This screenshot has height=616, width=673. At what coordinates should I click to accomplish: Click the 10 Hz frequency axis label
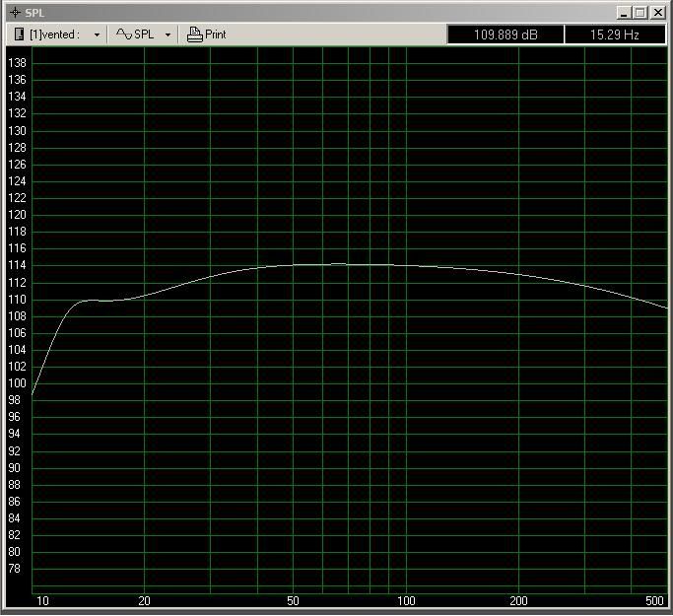click(42, 601)
